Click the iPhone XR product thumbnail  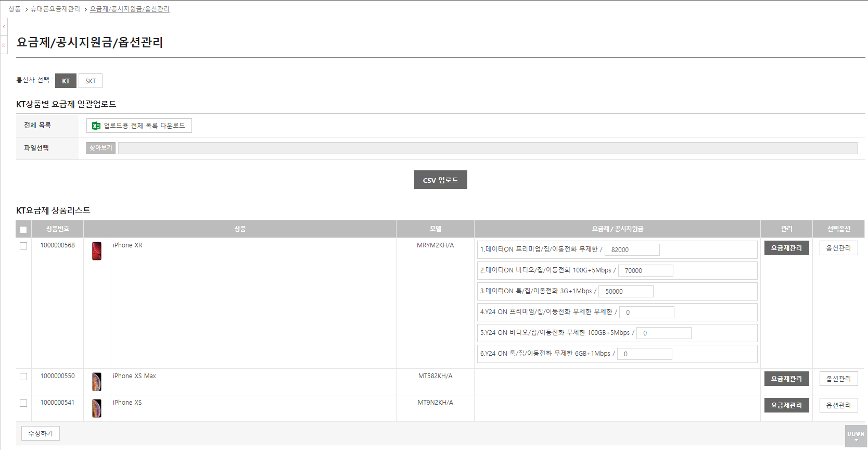97,251
